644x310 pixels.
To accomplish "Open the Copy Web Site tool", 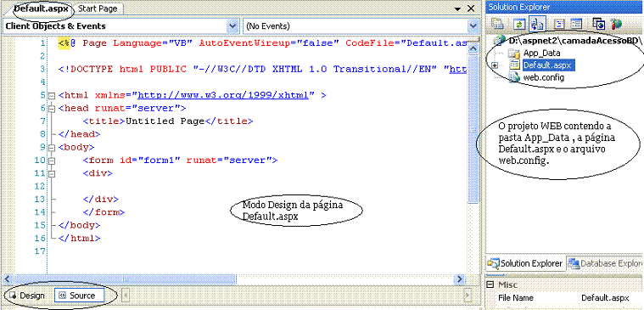I will tap(599, 24).
